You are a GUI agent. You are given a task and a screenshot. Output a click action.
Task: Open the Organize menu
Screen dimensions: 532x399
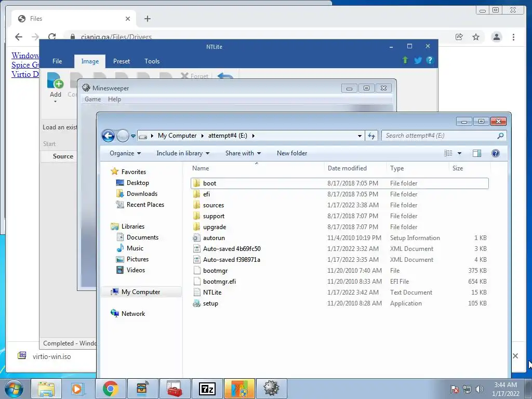tap(125, 153)
